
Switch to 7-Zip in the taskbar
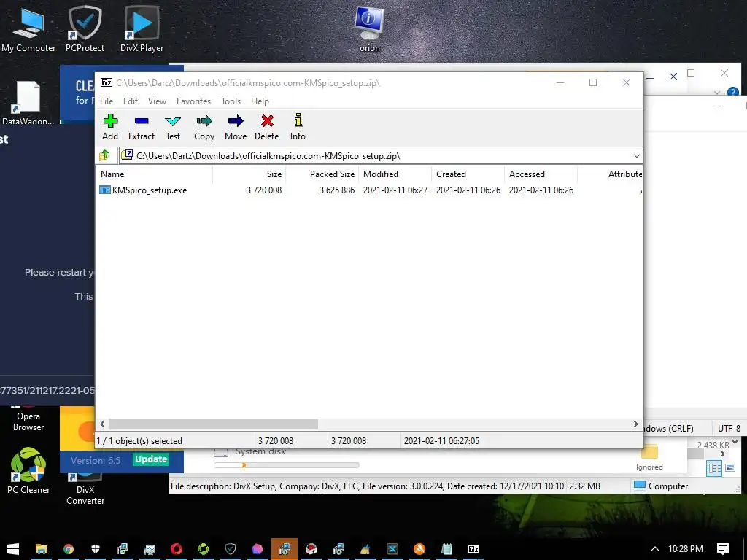point(473,549)
